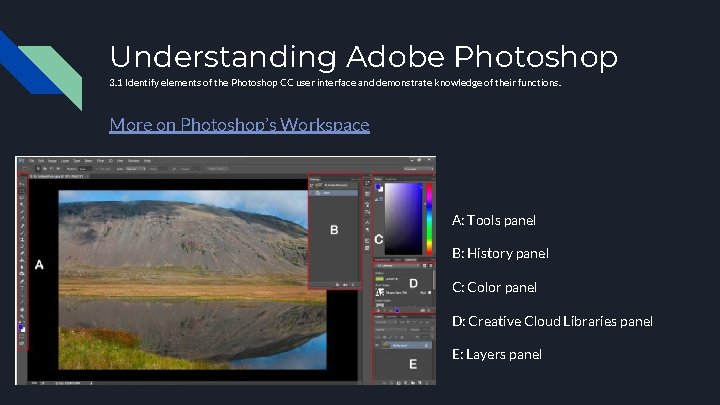Switch to the Styles tab
The image size is (720, 405).
398,260
